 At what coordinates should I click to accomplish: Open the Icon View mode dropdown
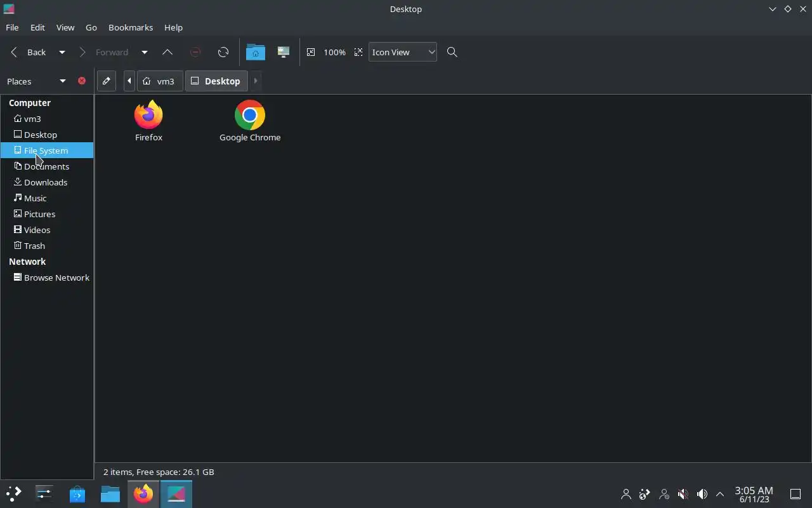point(403,52)
